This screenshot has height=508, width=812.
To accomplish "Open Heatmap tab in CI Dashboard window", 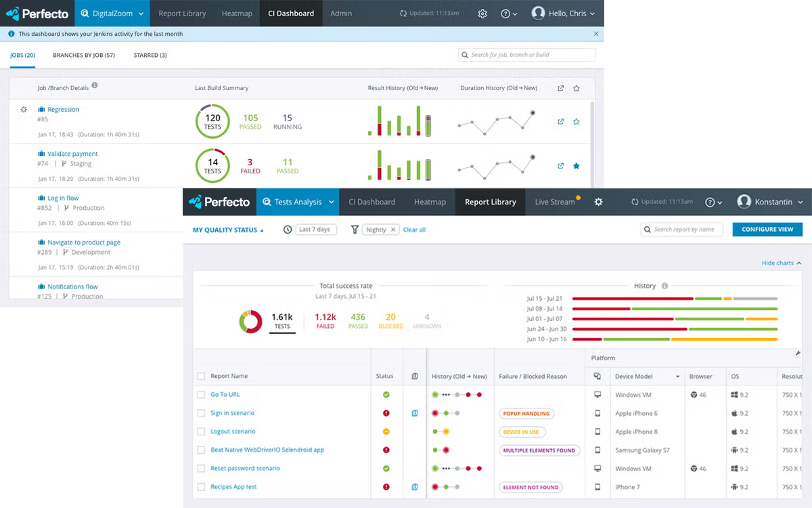I will point(237,14).
